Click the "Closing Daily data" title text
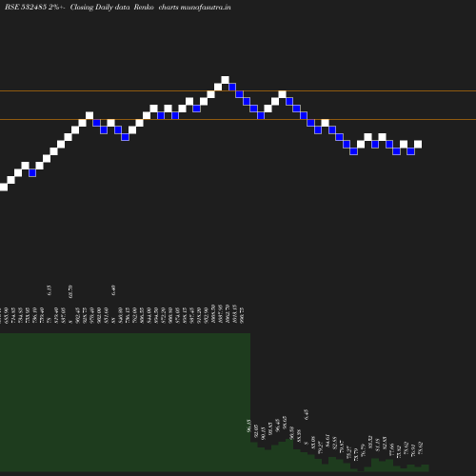 (x=100, y=8)
